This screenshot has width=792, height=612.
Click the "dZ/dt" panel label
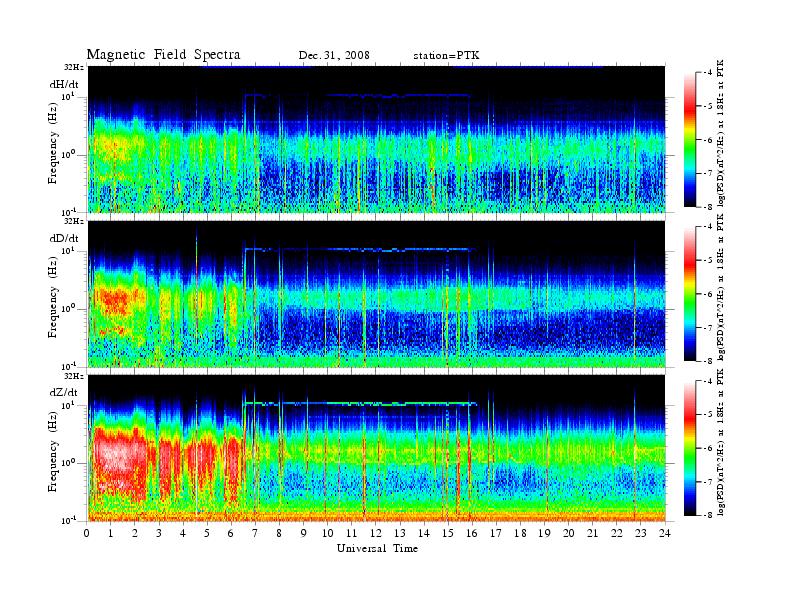click(64, 392)
